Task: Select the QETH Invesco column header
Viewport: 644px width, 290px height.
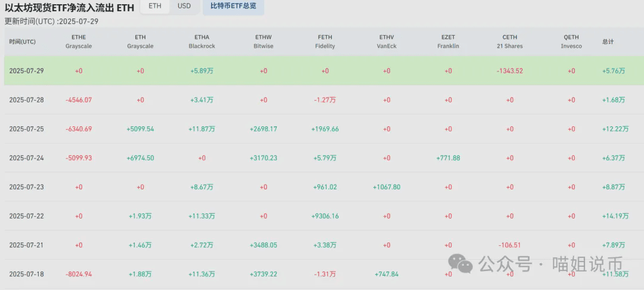Action: click(x=571, y=42)
